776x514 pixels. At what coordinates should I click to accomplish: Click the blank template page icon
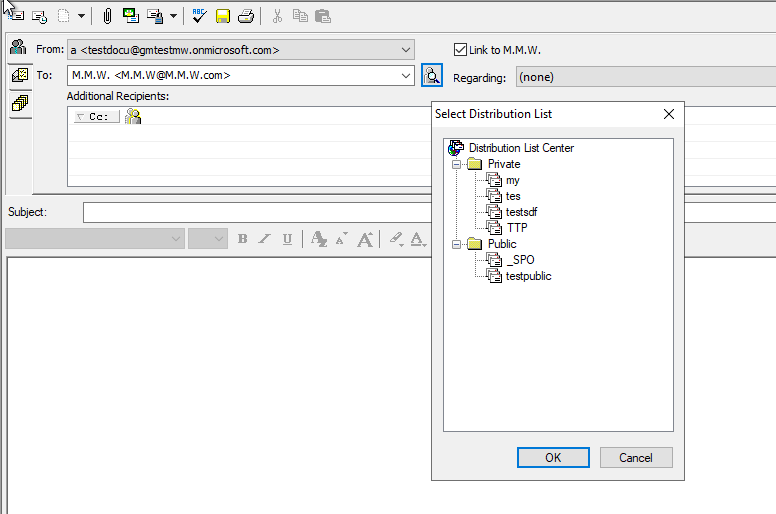pos(64,16)
